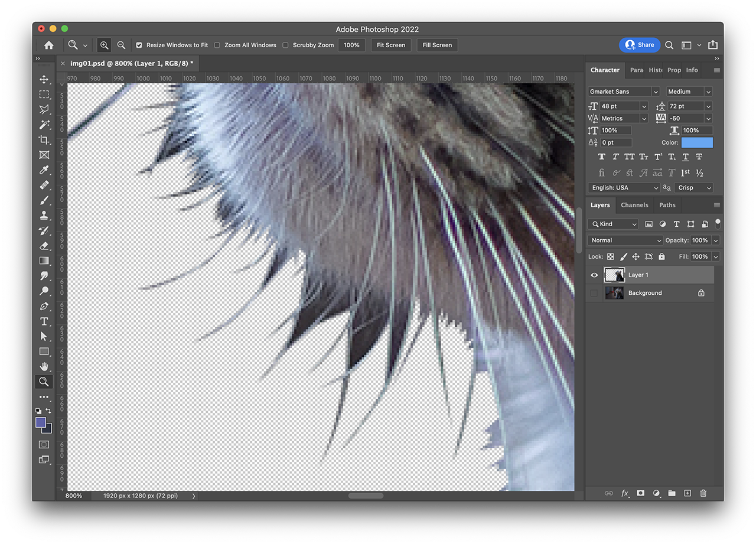Image resolution: width=756 pixels, height=544 pixels.
Task: Uncheck Resize Windows to Fit
Action: point(139,45)
